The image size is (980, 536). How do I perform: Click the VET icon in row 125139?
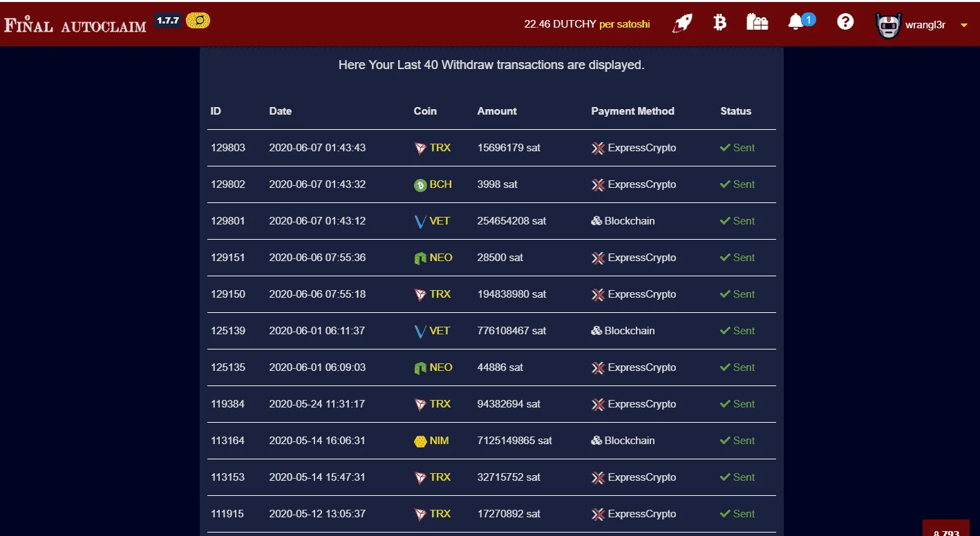pos(420,332)
